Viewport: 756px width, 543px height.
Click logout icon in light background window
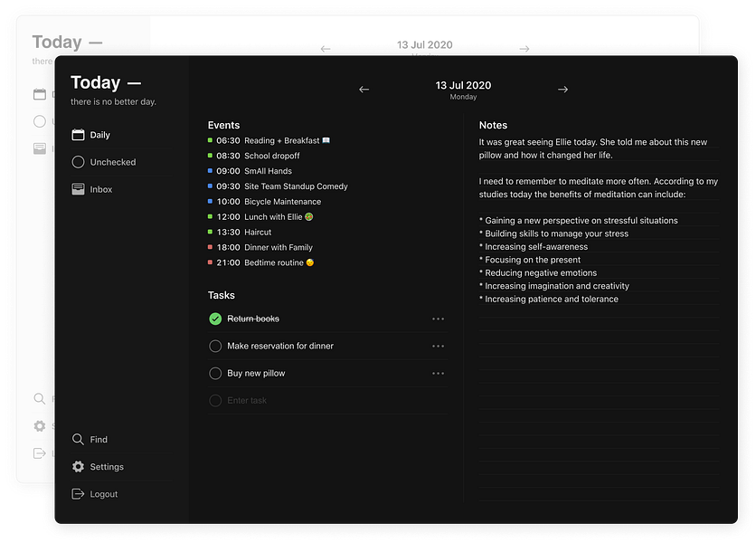(x=40, y=453)
